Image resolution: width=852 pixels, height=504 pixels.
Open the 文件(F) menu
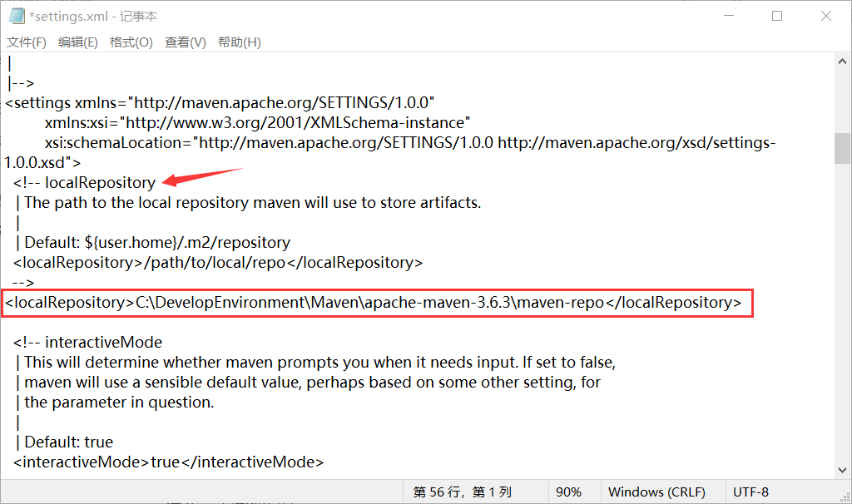point(26,42)
